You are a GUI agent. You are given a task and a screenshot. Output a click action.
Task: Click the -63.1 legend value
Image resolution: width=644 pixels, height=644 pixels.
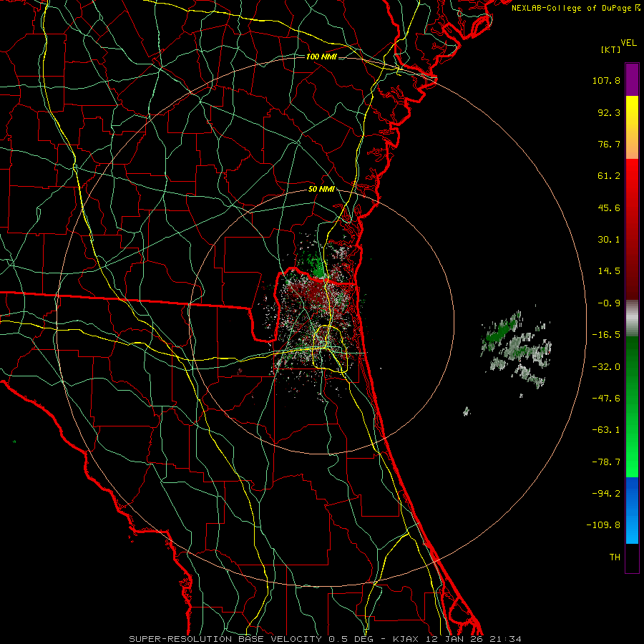(x=606, y=430)
